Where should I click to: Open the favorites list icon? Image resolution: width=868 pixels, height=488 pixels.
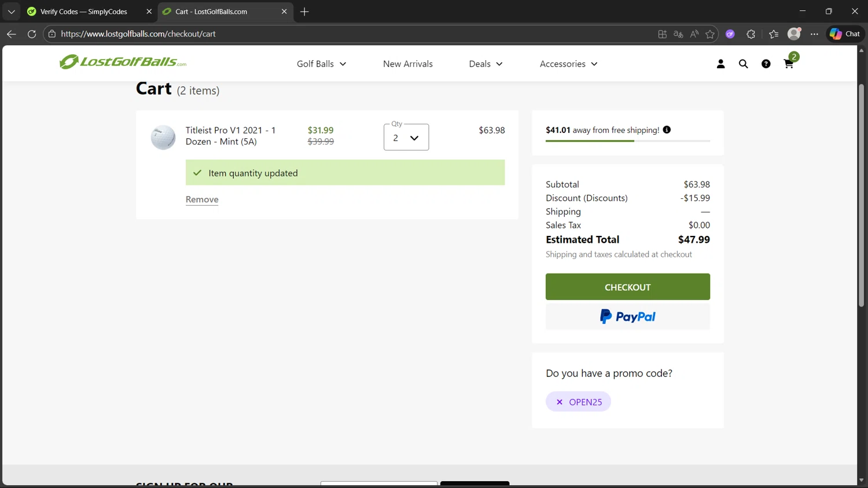[x=774, y=34]
